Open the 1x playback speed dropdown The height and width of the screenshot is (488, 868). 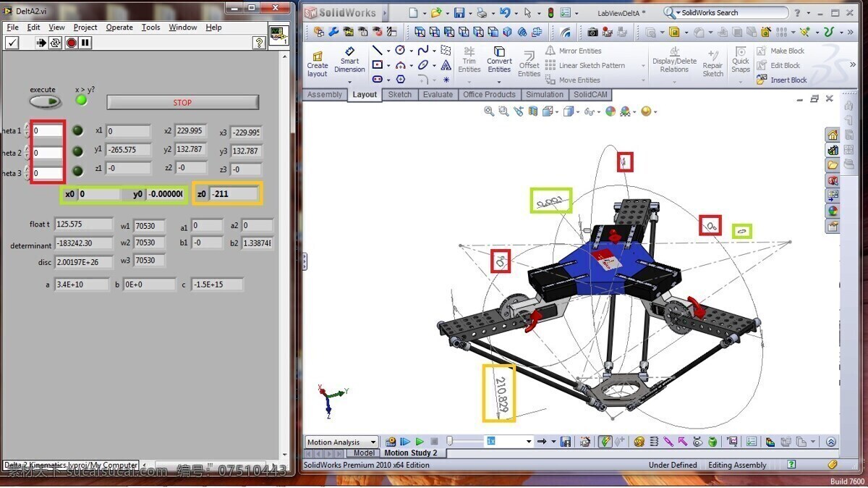pos(529,442)
